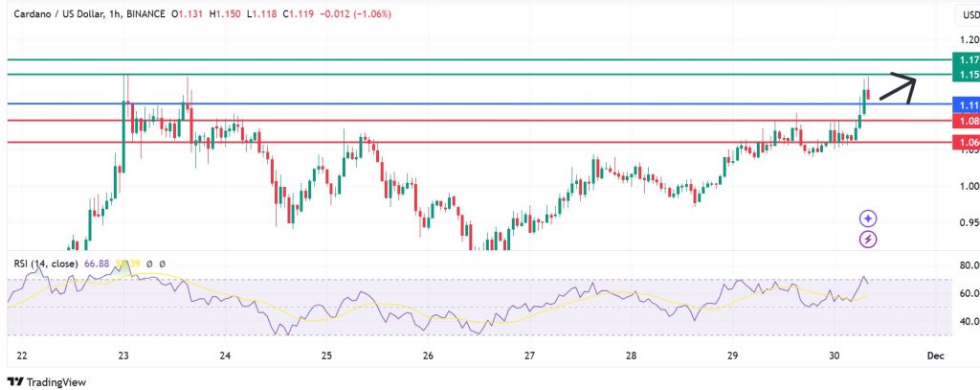Click the blue 1.11 price label
The height and width of the screenshot is (390, 980).
(967, 104)
